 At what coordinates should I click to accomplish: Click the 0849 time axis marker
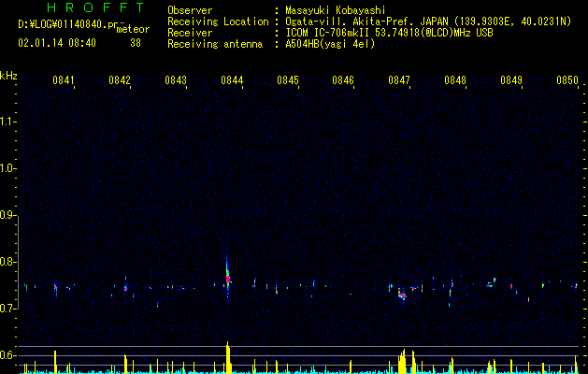coord(511,80)
